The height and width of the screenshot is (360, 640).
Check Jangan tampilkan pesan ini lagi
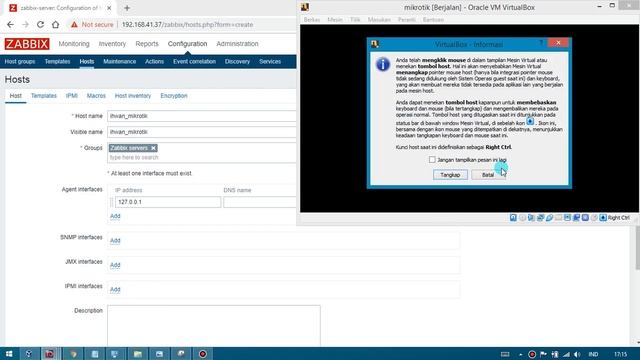coord(432,160)
